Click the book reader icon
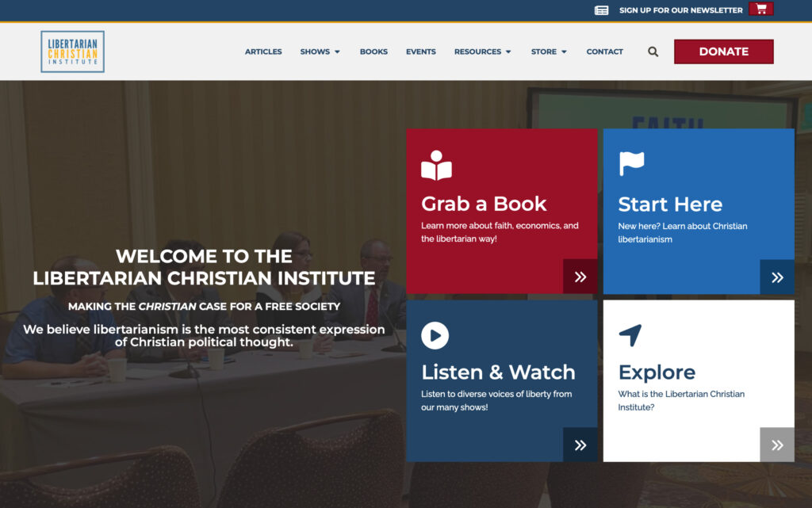812x508 pixels. tap(436, 166)
